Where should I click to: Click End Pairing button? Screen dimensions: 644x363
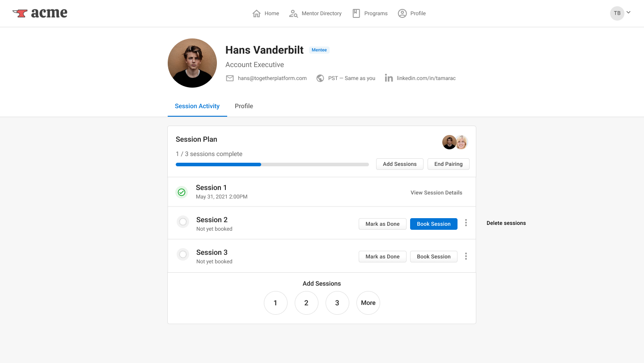click(x=448, y=164)
